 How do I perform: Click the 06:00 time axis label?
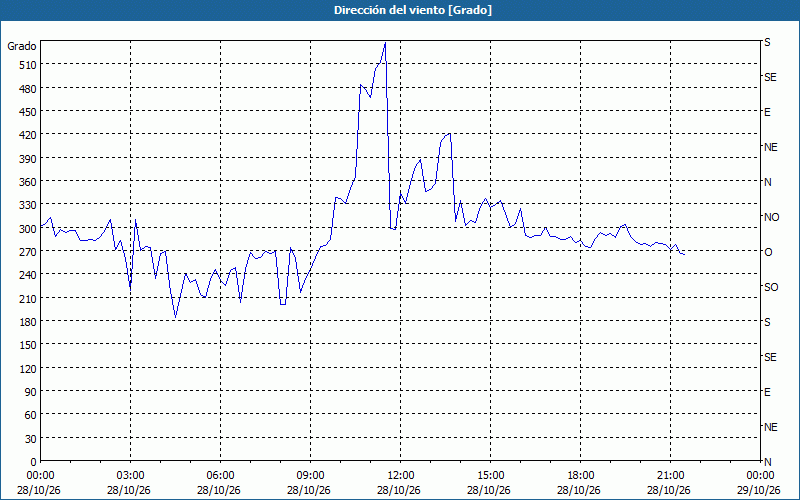click(220, 476)
